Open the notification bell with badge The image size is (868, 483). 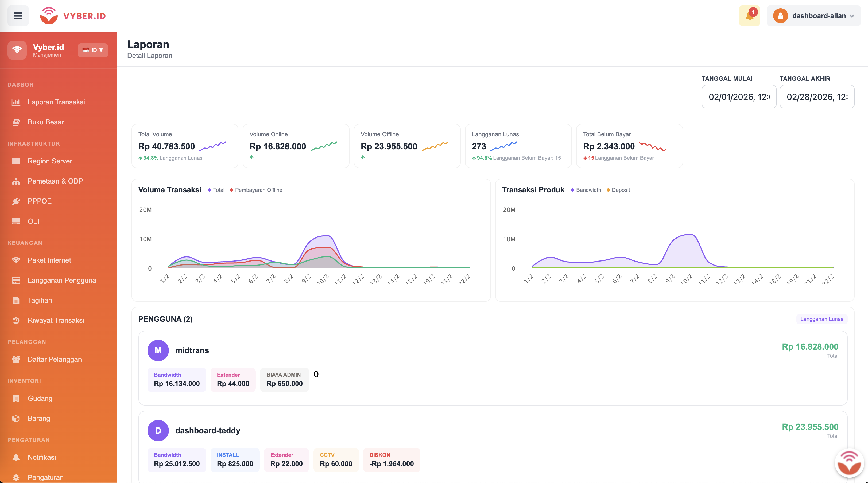[749, 15]
